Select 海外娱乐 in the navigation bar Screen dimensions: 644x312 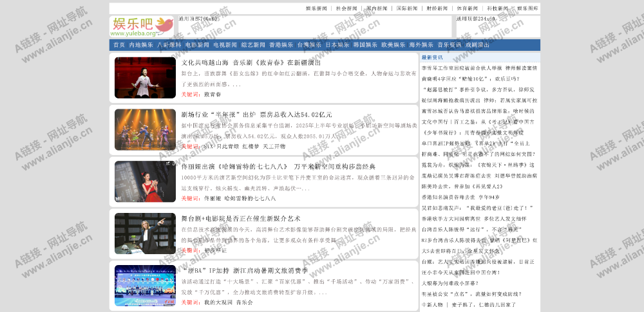(421, 45)
